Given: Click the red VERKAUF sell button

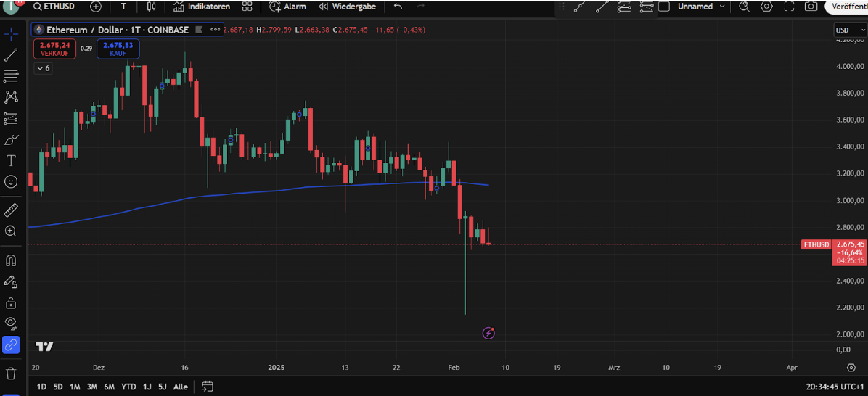Looking at the screenshot, I should point(54,49).
